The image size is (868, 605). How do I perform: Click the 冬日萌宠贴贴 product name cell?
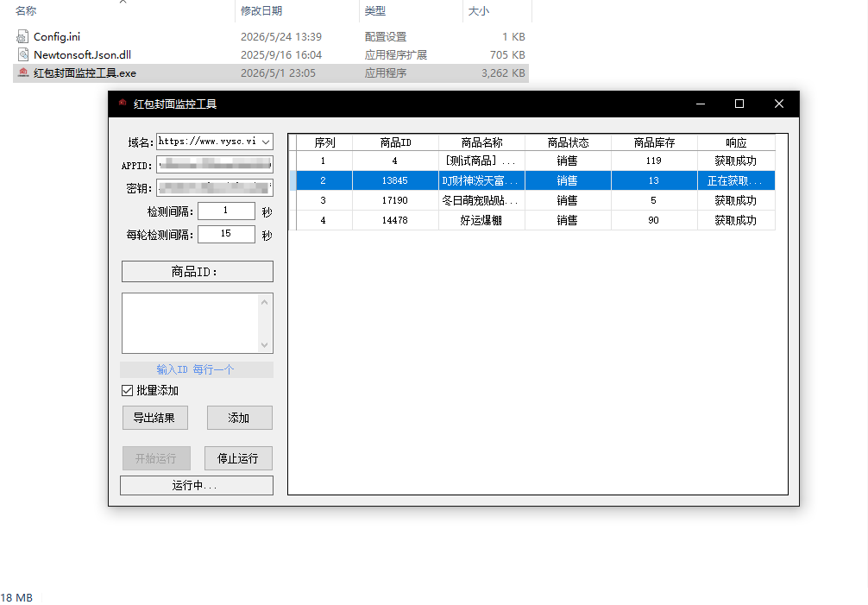tap(481, 200)
